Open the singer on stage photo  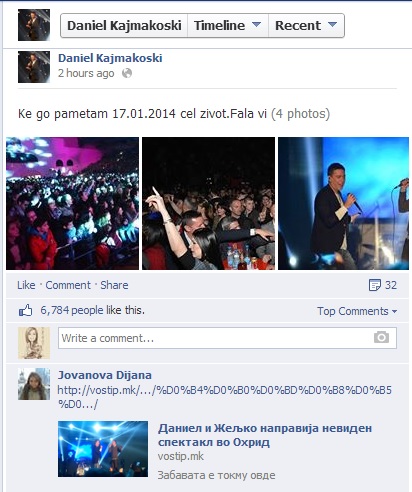click(343, 203)
